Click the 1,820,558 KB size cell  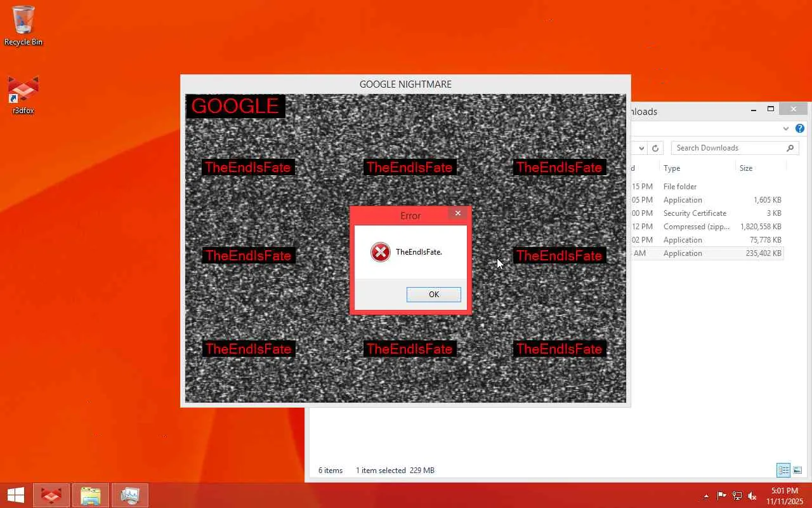tap(761, 227)
